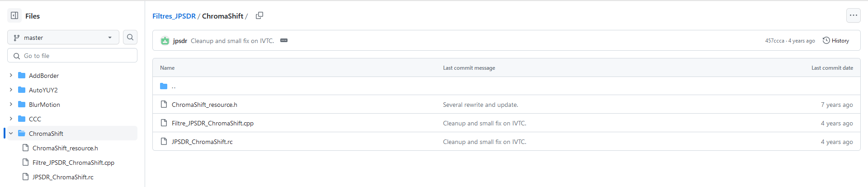
Task: Click the file search magnifier icon
Action: coord(130,37)
